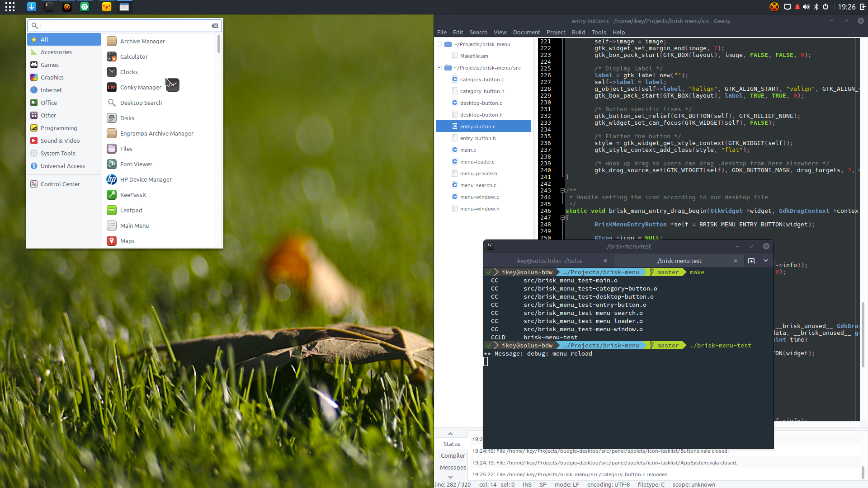Image resolution: width=868 pixels, height=488 pixels.
Task: Switch to the yellow diamonds app in the panel
Action: (107, 7)
